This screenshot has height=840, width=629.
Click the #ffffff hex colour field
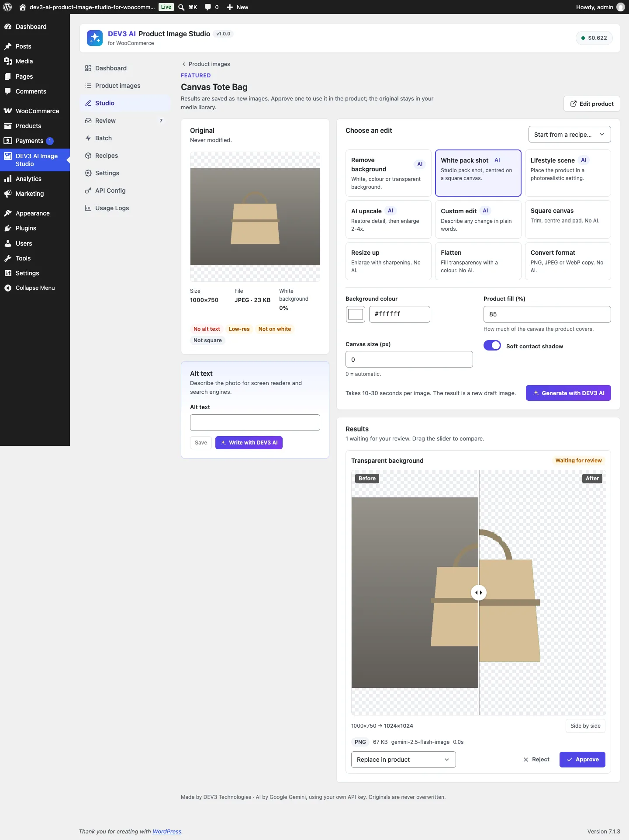(x=399, y=314)
